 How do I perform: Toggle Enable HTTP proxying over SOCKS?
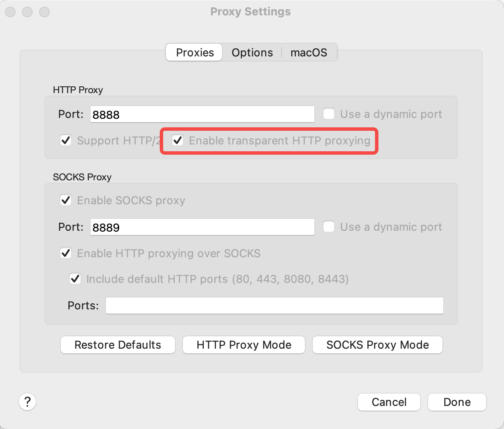pyautogui.click(x=66, y=253)
